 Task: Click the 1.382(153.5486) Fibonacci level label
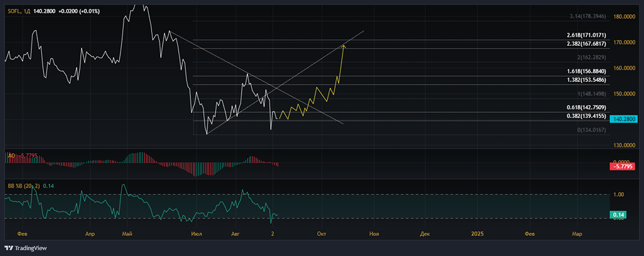pos(586,79)
